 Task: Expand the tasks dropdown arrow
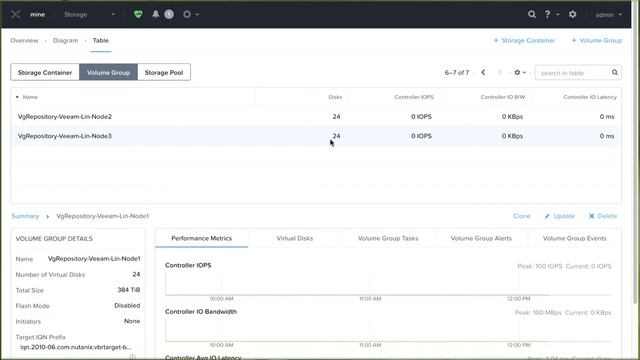pyautogui.click(x=197, y=14)
